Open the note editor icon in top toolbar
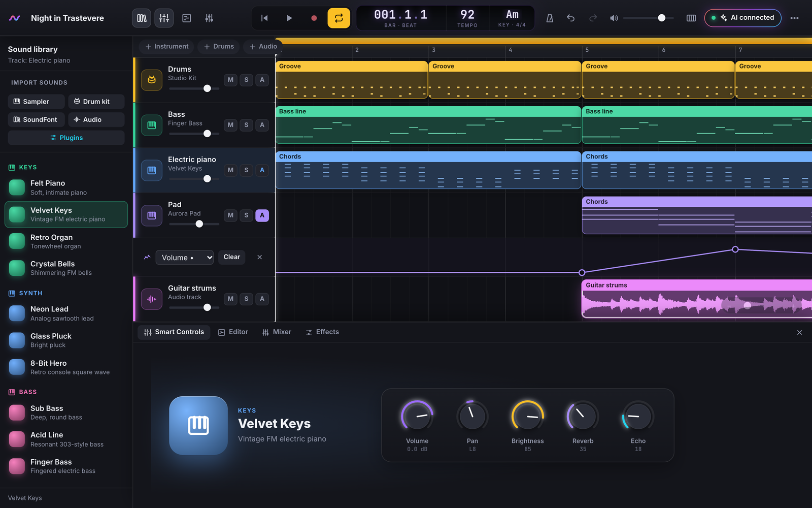812x508 pixels. click(187, 18)
